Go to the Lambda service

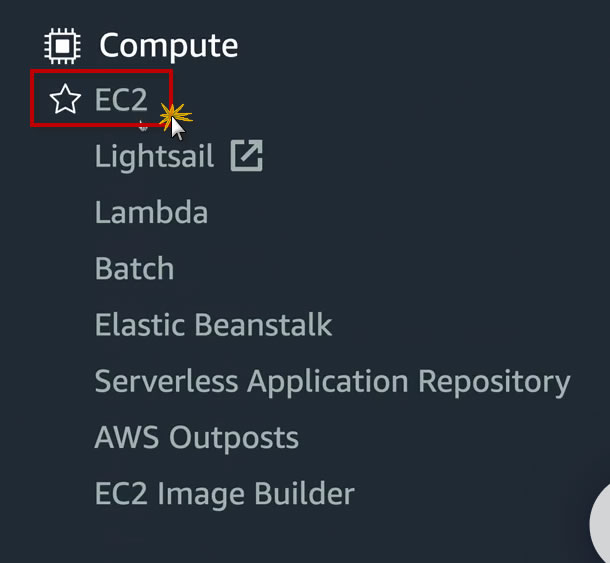click(x=151, y=213)
